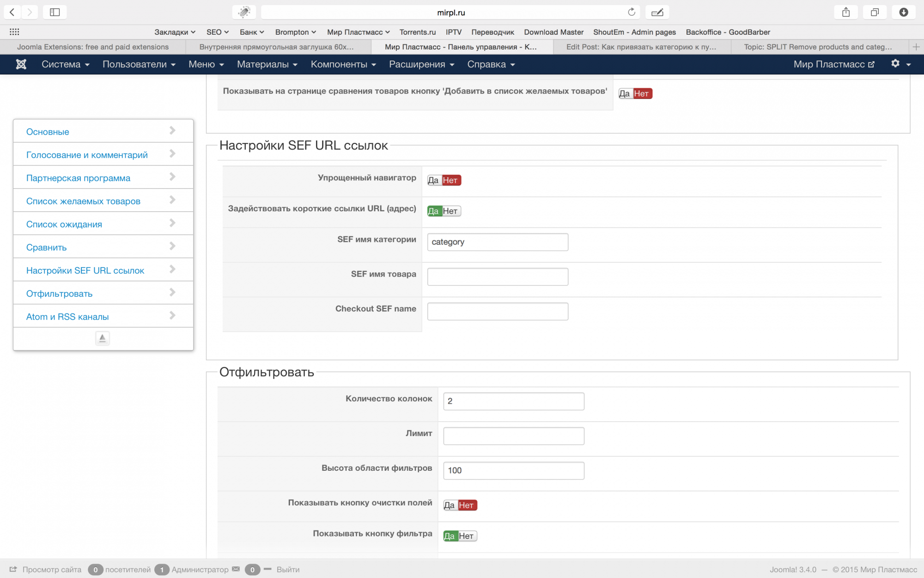Switch to Joomla Extensions browser tab
The image size is (924, 578).
tap(93, 47)
